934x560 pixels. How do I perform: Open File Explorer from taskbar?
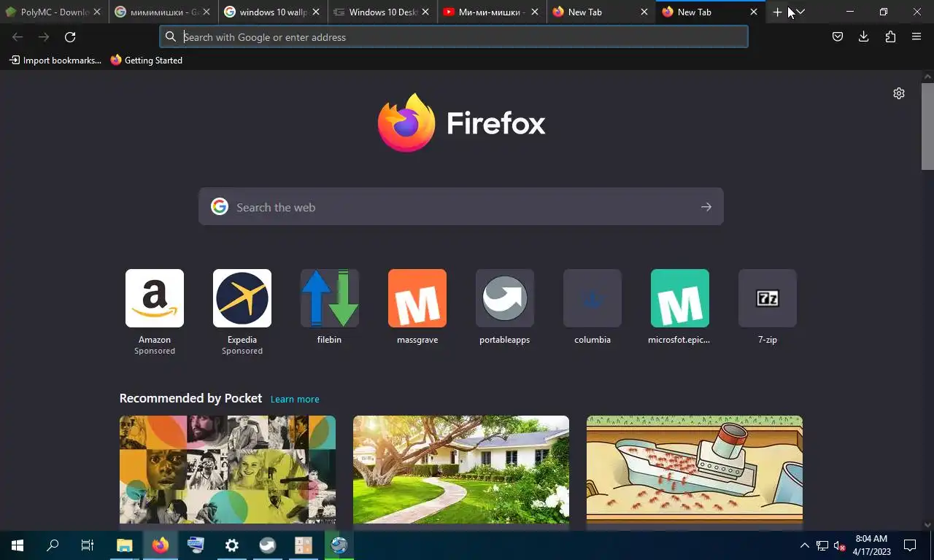tap(125, 545)
